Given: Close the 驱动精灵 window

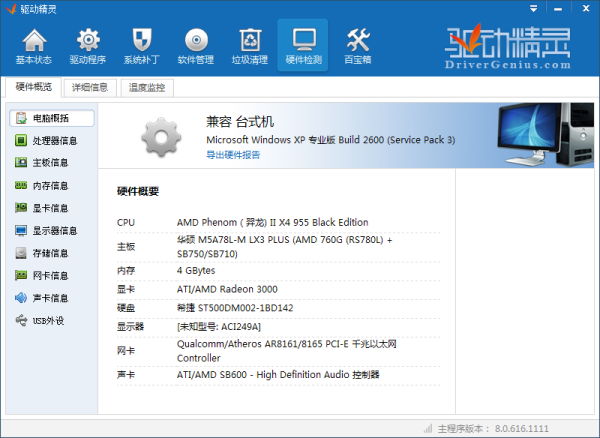Looking at the screenshot, I should (586, 8).
